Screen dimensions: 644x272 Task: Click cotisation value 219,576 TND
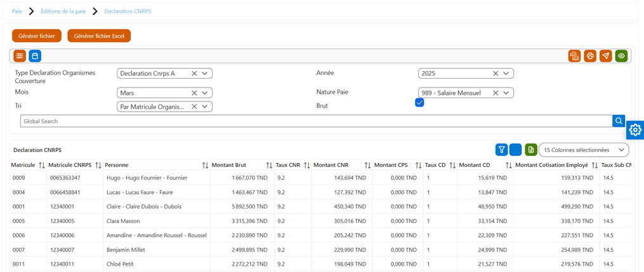pos(576,264)
